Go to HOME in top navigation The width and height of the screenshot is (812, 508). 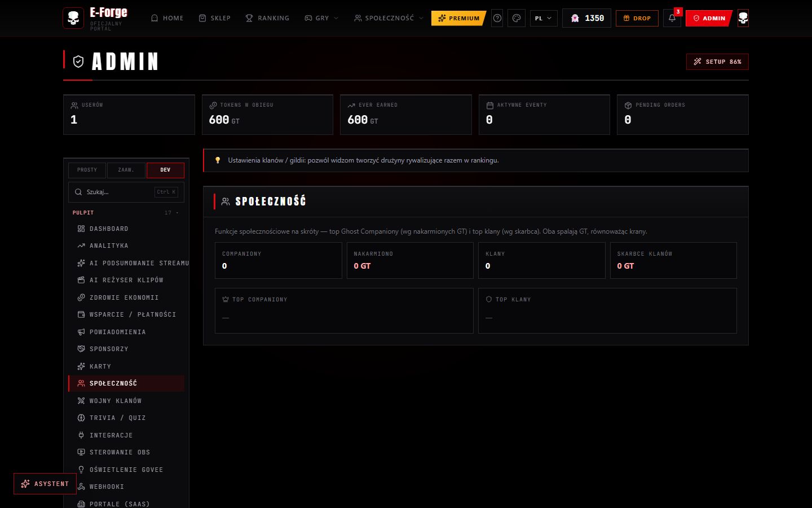pyautogui.click(x=167, y=18)
